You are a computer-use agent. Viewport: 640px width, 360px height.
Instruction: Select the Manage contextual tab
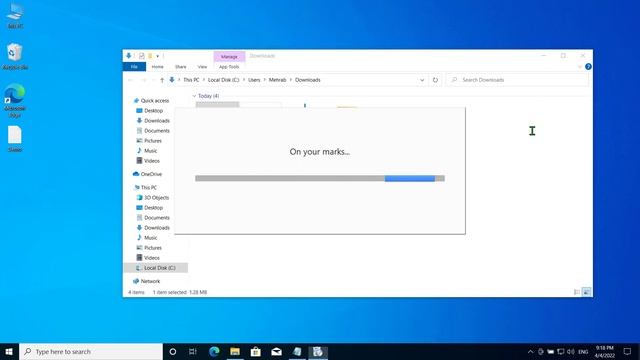(x=229, y=56)
